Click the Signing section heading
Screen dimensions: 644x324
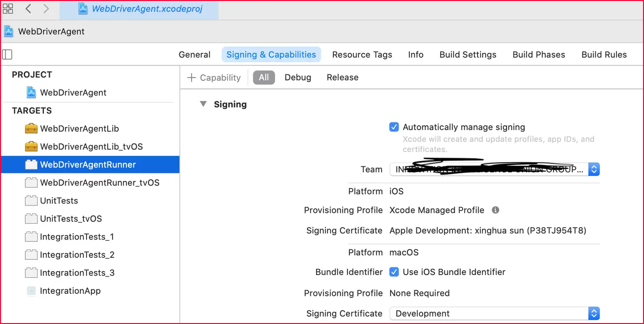[x=230, y=104]
